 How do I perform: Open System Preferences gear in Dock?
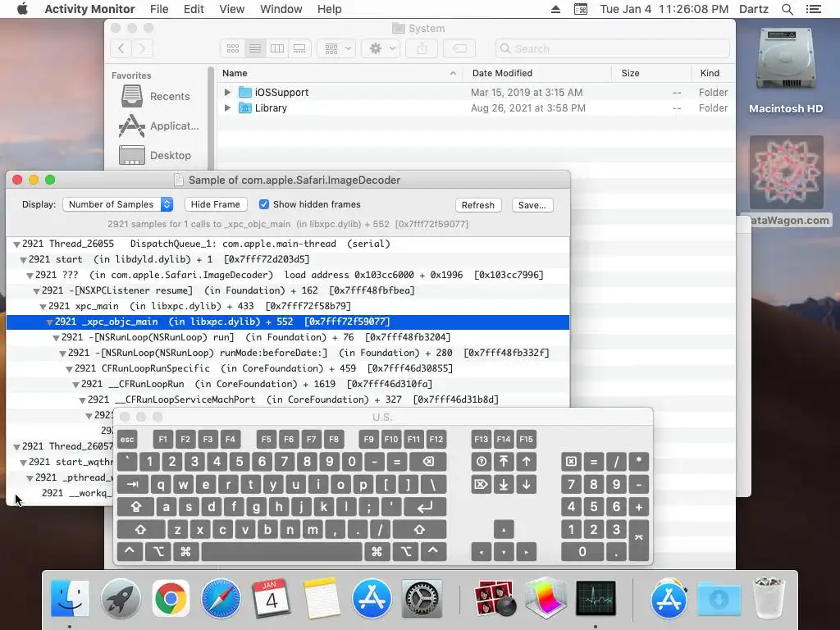[422, 598]
